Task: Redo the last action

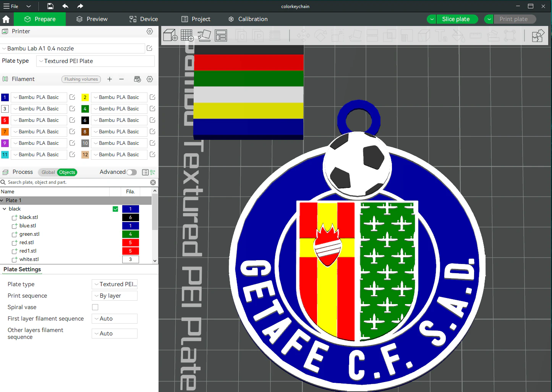Action: [x=80, y=6]
